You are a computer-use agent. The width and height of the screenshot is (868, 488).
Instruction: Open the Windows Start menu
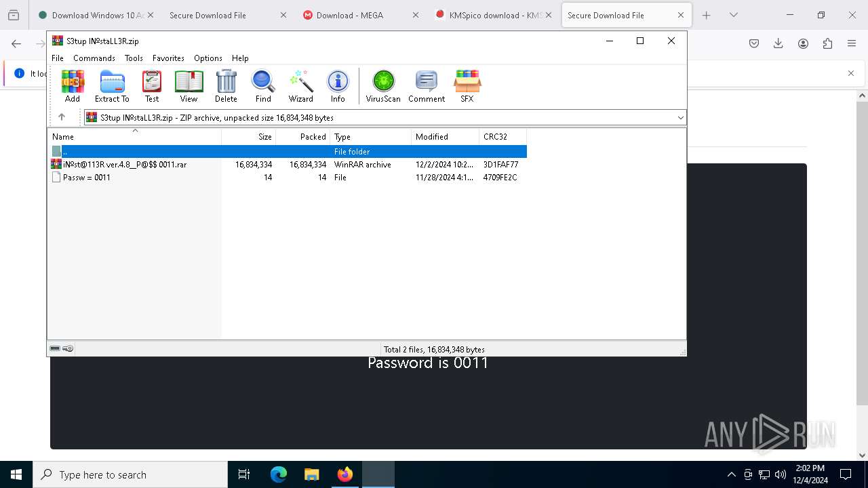[x=16, y=474]
